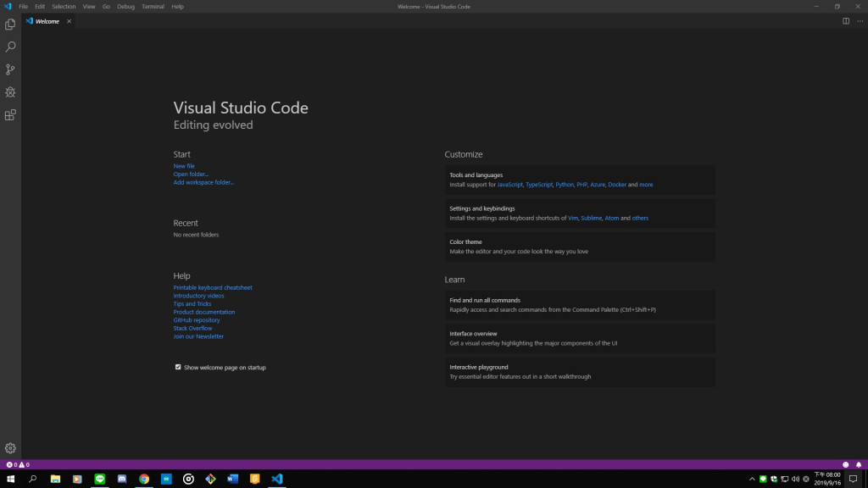Viewport: 868px width, 488px height.
Task: Click the Sublime keybindings link
Action: point(591,218)
